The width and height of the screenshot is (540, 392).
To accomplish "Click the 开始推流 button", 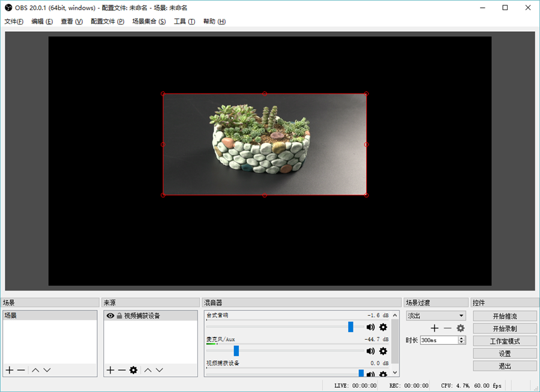I will click(505, 316).
